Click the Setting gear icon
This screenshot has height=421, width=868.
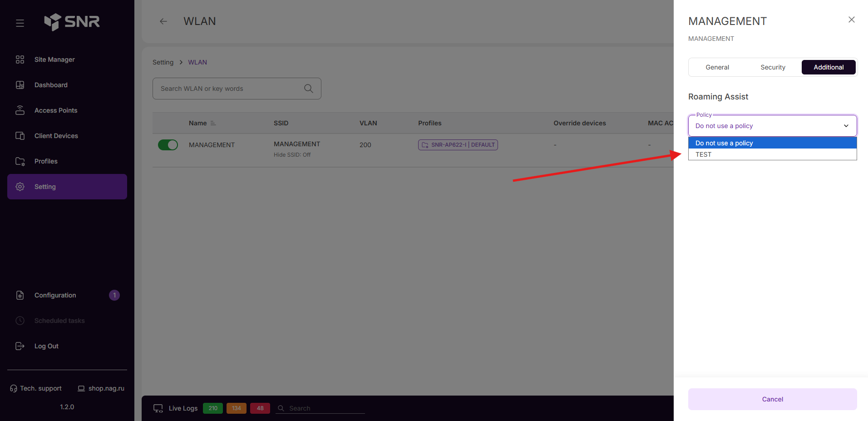point(20,187)
